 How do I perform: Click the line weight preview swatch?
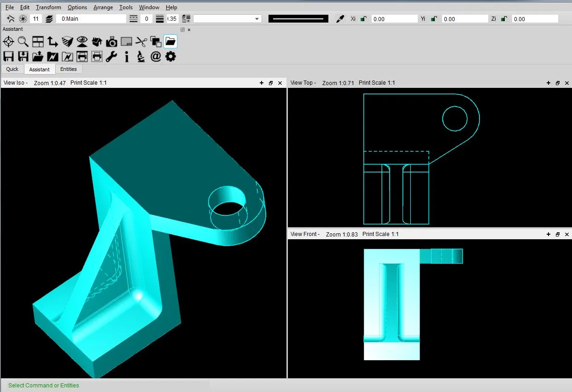click(x=298, y=18)
